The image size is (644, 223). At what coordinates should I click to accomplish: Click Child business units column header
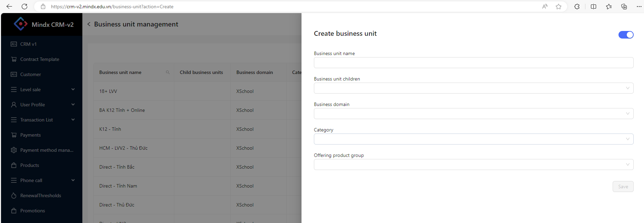coord(201,72)
